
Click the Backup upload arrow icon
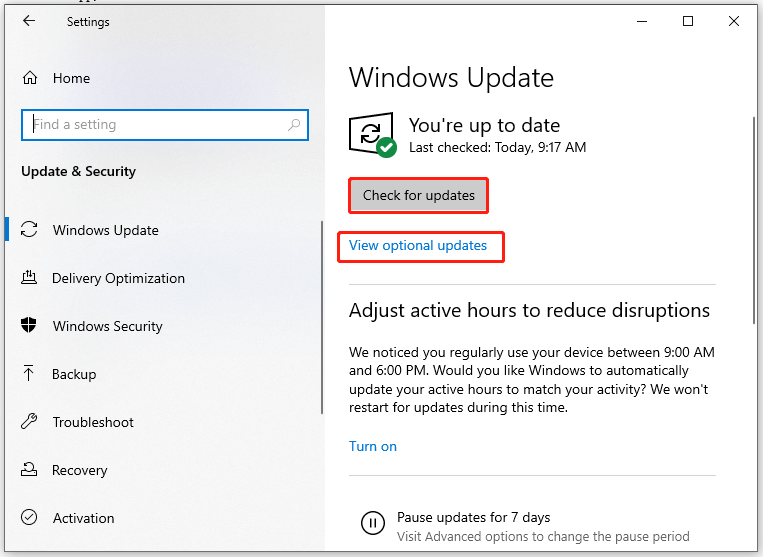click(28, 373)
